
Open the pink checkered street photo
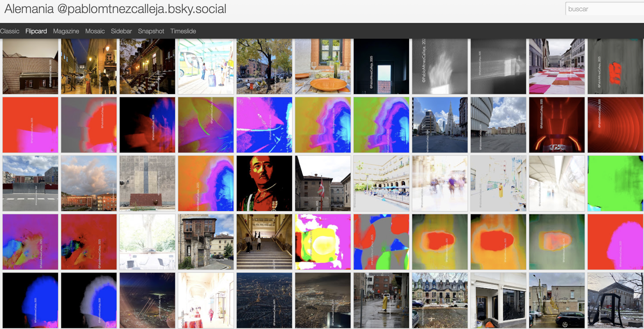click(x=557, y=66)
